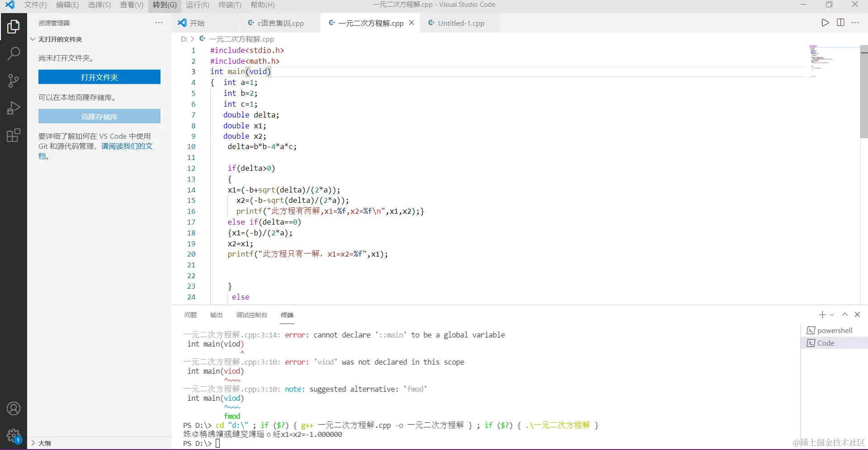The image size is (868, 450).
Task: Collapse the 无打开的文件夹 section
Action: pos(99,39)
